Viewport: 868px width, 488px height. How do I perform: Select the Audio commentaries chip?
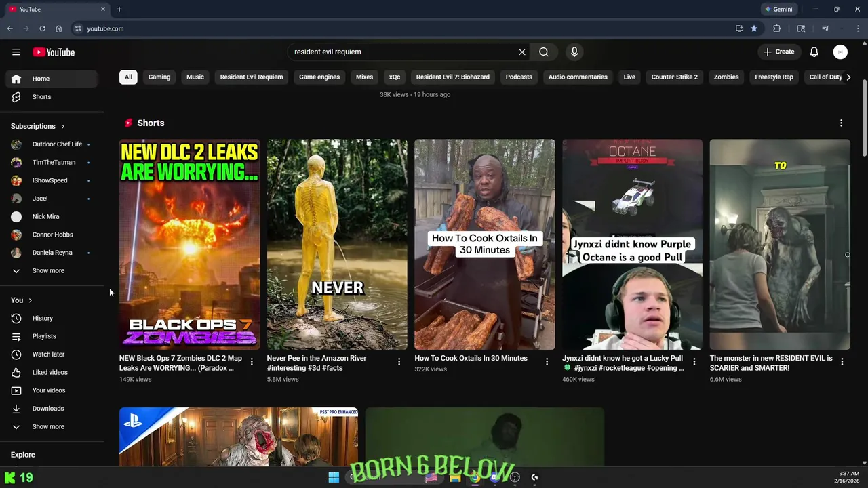[x=578, y=77]
